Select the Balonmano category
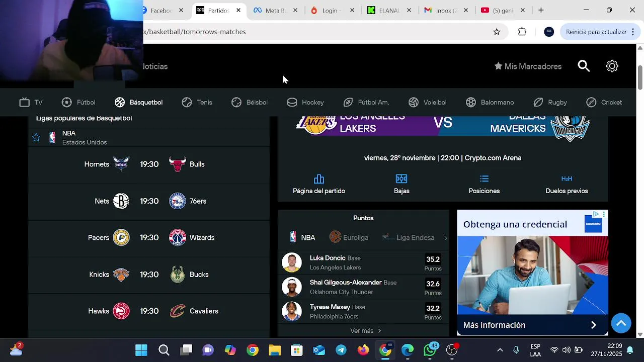 tap(490, 102)
